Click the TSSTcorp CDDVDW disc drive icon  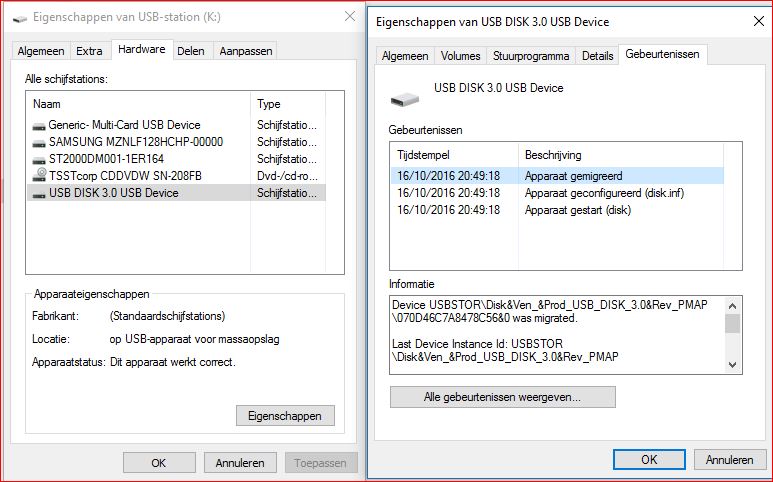pos(39,175)
